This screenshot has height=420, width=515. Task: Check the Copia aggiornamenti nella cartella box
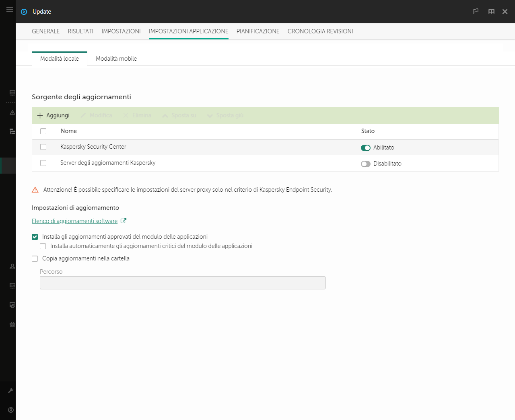tap(35, 259)
